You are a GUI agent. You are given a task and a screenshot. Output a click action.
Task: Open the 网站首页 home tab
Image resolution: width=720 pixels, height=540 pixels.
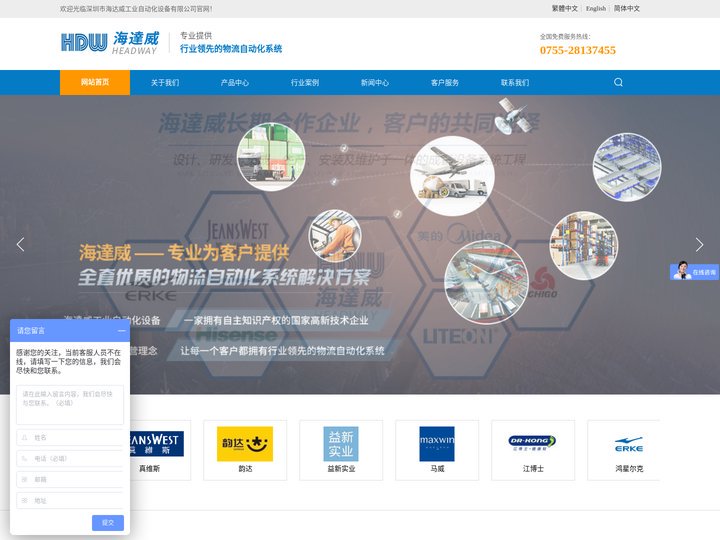(95, 82)
